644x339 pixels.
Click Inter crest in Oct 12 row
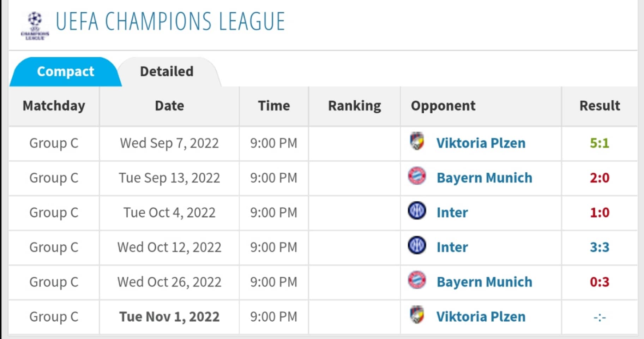pyautogui.click(x=417, y=245)
